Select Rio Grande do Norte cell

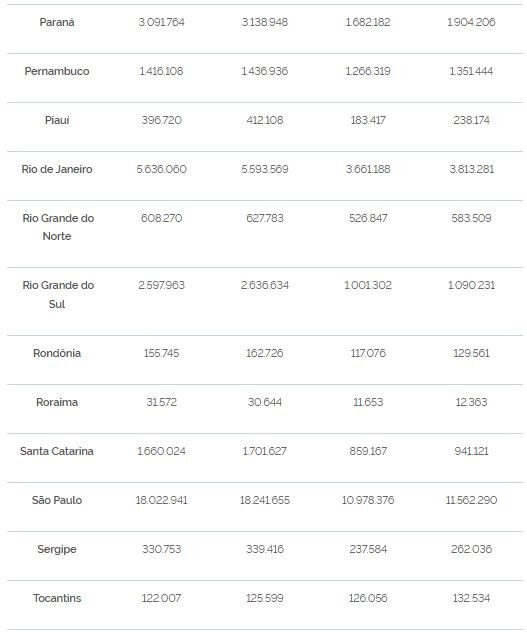58,227
